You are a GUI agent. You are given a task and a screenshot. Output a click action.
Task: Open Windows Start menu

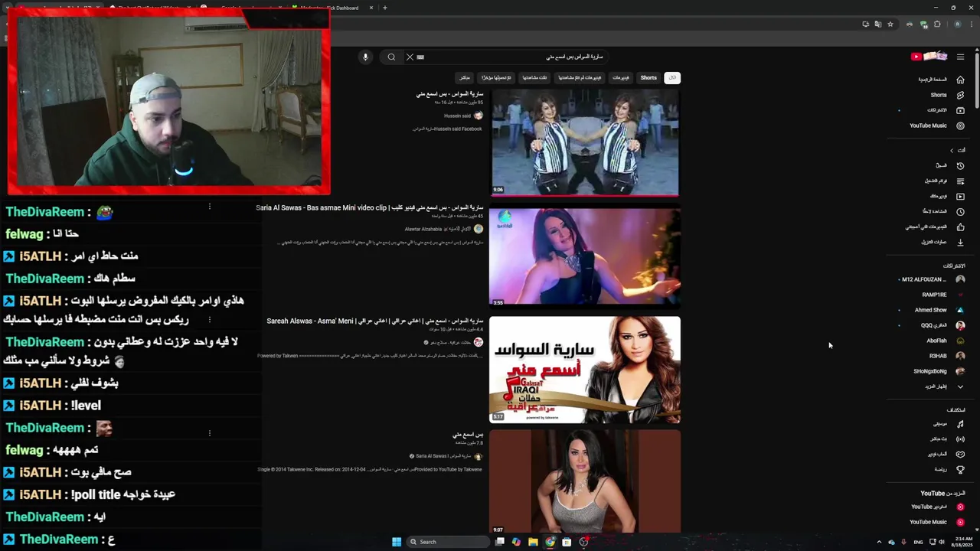pyautogui.click(x=397, y=542)
